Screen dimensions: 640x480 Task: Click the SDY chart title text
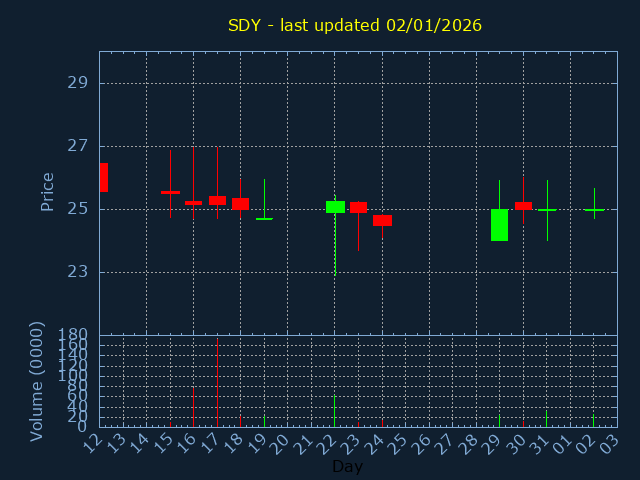[x=355, y=25]
